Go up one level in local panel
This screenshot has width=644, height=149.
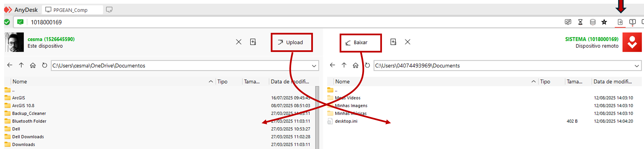coord(21,65)
